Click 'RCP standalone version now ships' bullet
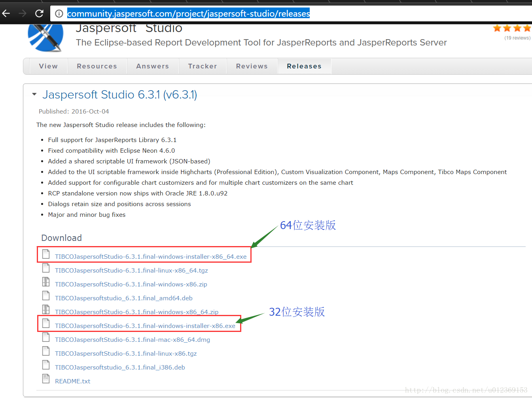Screen dimensions: 532x398 click(x=138, y=193)
